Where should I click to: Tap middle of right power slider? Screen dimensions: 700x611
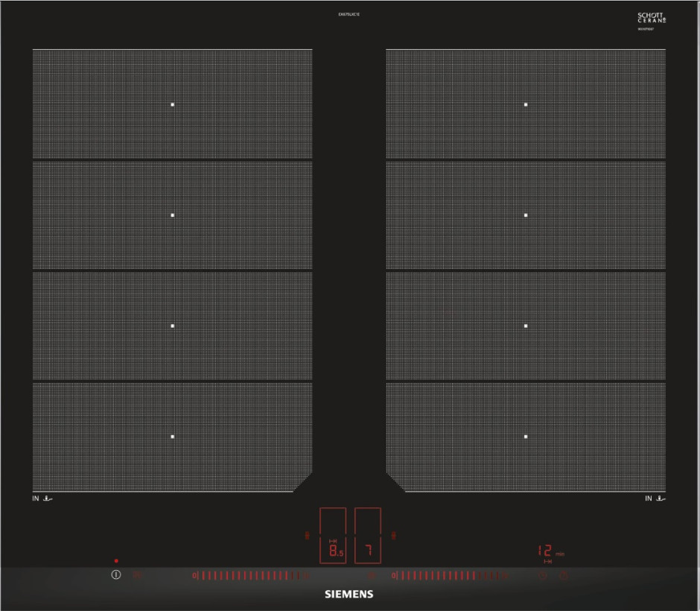tap(451, 575)
